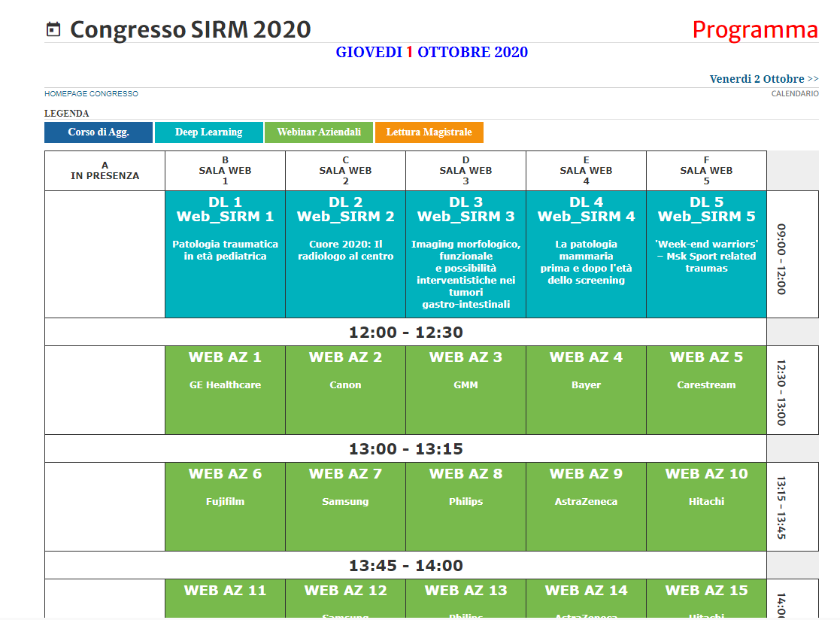Open WEB AZ 1 GE Healthcare webinar
Viewport: 840px width, 620px height.
pyautogui.click(x=225, y=385)
